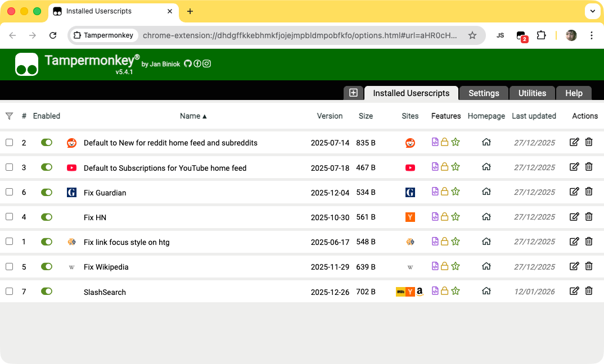Sort by the Enabled column header
604x364 pixels.
[x=46, y=116]
